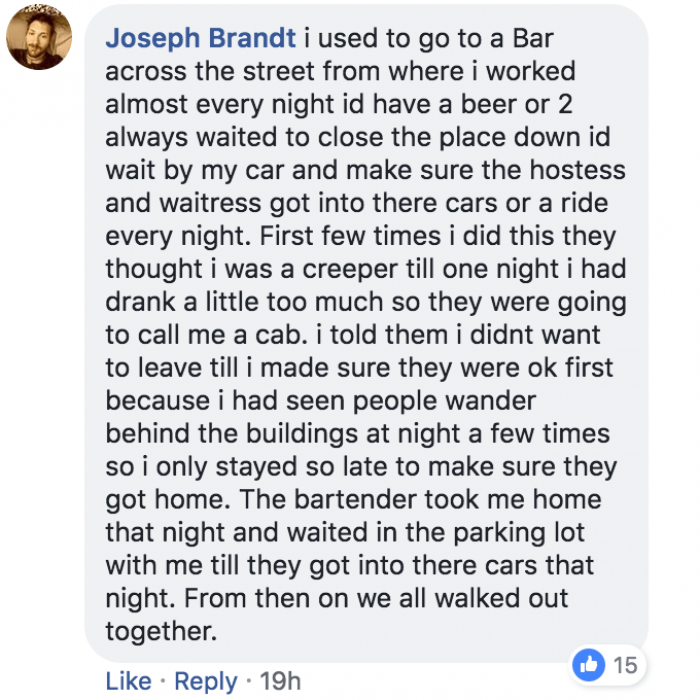View the 15 reactions count
Screen dimensions: 700x700
[625, 665]
